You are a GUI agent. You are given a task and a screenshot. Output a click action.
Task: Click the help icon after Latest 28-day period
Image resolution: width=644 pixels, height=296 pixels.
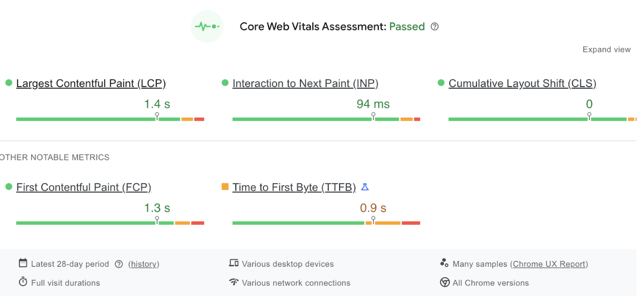(x=119, y=264)
